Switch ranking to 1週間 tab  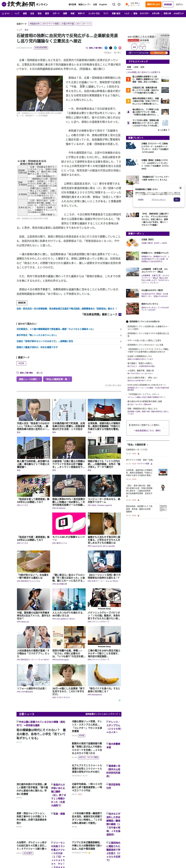tap(136, 67)
